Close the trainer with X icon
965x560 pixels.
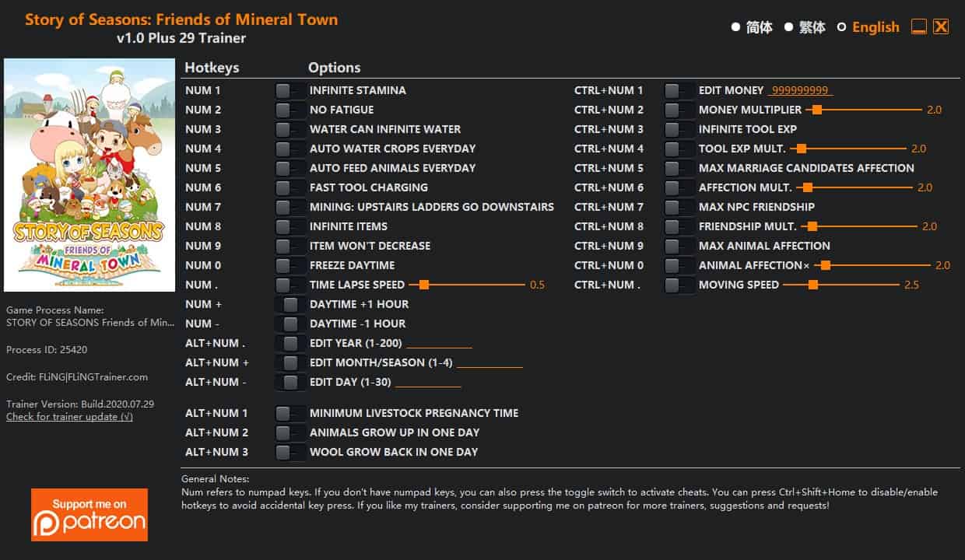941,27
